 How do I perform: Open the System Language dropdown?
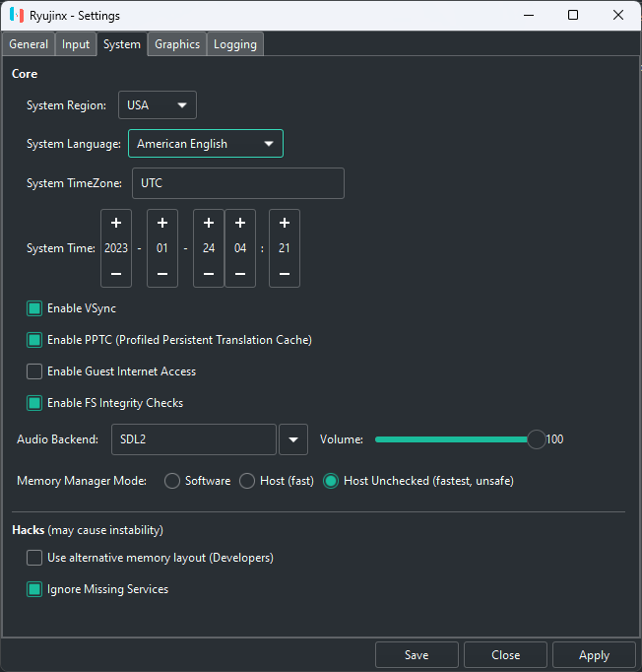206,144
